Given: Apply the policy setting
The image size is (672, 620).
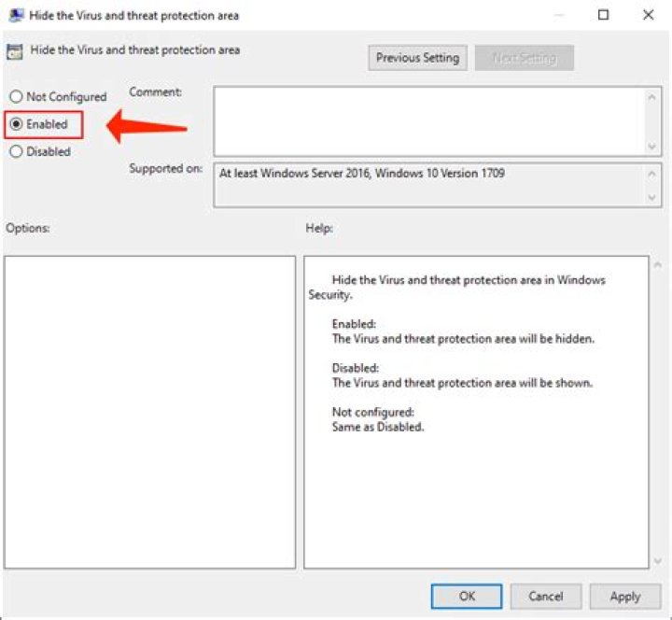Looking at the screenshot, I should pyautogui.click(x=624, y=597).
